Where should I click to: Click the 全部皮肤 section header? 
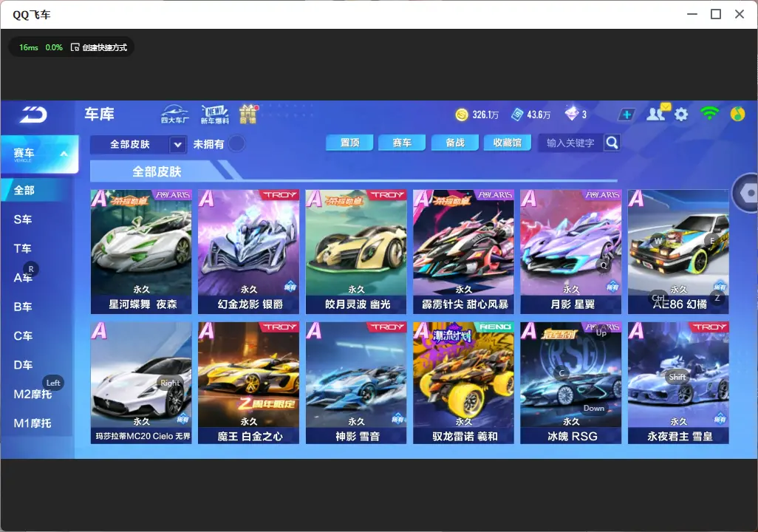pyautogui.click(x=157, y=171)
